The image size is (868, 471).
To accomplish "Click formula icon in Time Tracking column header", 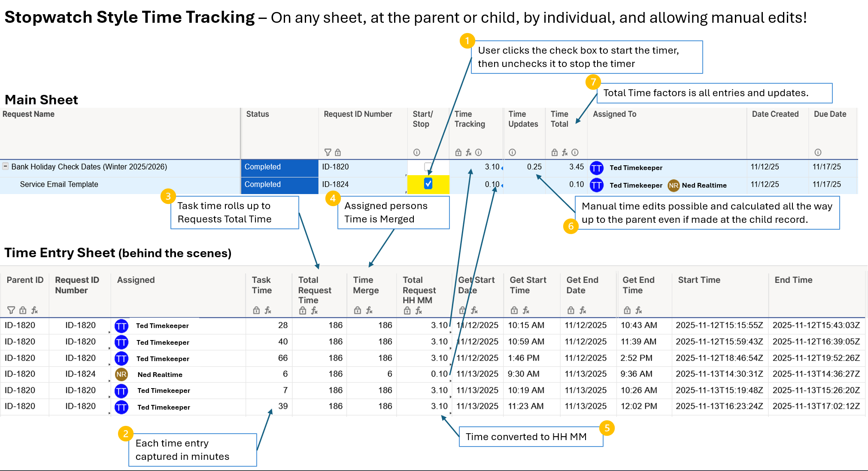I will click(468, 152).
